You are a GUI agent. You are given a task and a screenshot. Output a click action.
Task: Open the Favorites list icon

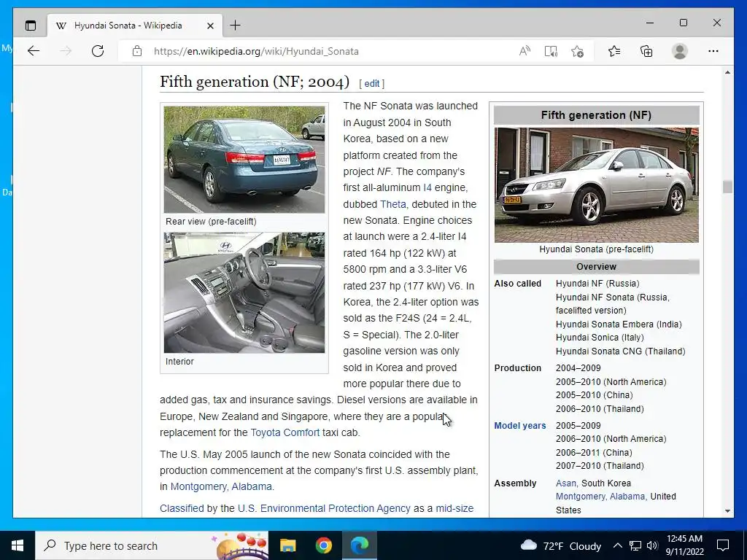614,51
